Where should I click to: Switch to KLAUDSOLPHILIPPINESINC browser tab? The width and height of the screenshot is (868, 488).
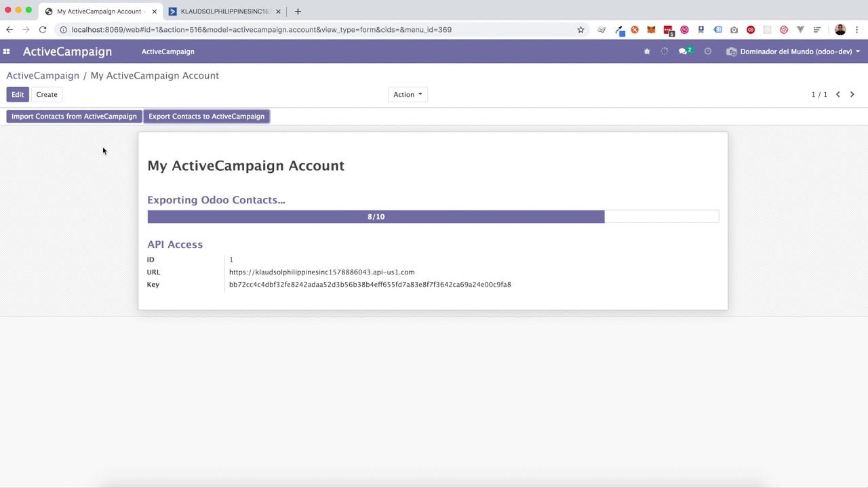(x=224, y=12)
